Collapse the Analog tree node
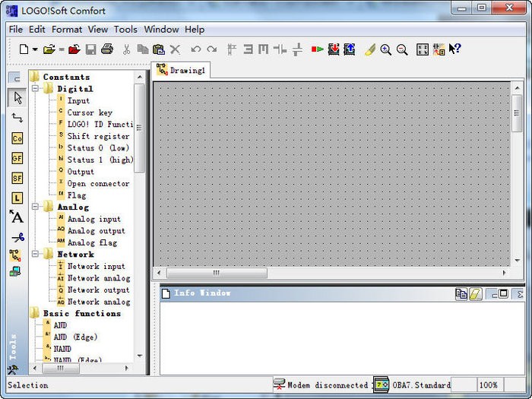 [x=35, y=207]
